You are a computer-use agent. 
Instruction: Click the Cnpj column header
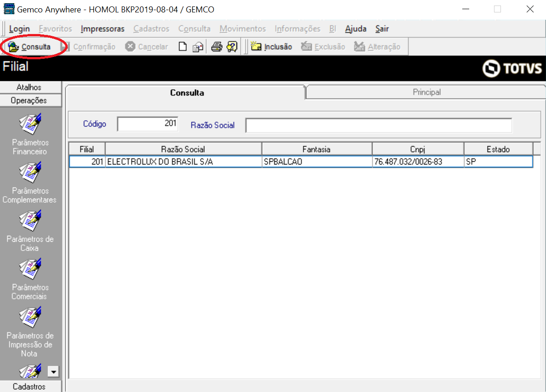(418, 149)
